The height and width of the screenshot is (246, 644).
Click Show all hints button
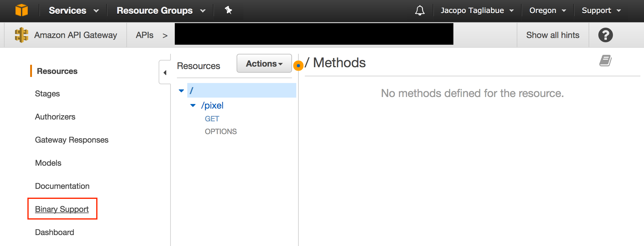pos(553,35)
